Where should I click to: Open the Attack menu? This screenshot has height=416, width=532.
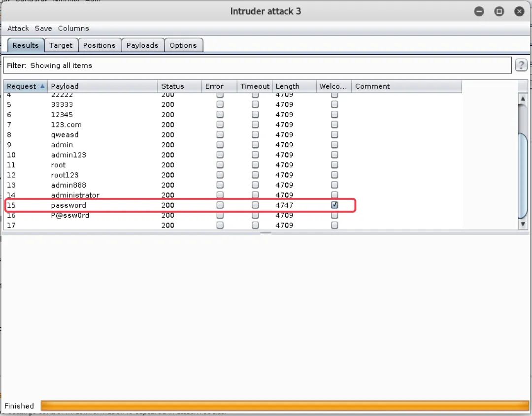pos(18,29)
